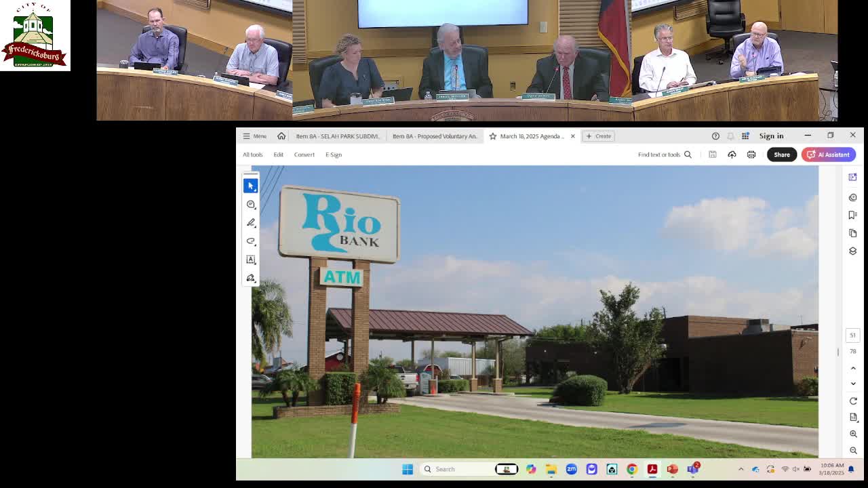Click Find text or tools search
This screenshot has width=868, height=488.
[x=665, y=155]
